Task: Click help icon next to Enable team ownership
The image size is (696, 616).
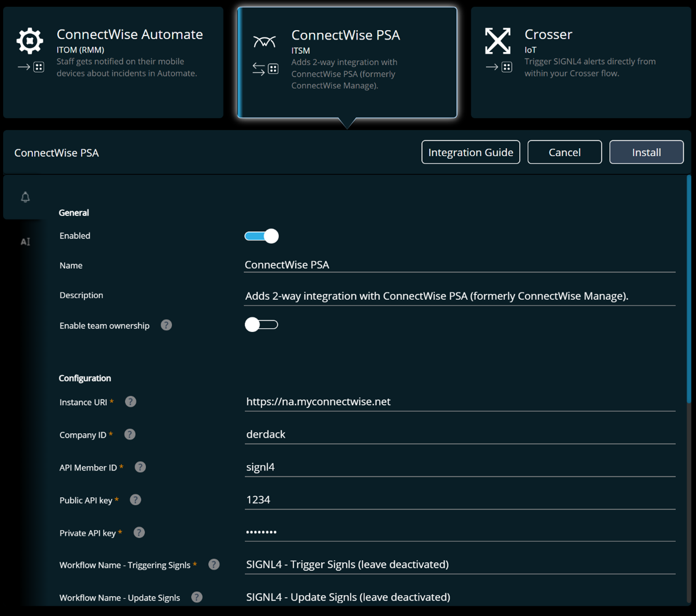Action: [x=166, y=325]
